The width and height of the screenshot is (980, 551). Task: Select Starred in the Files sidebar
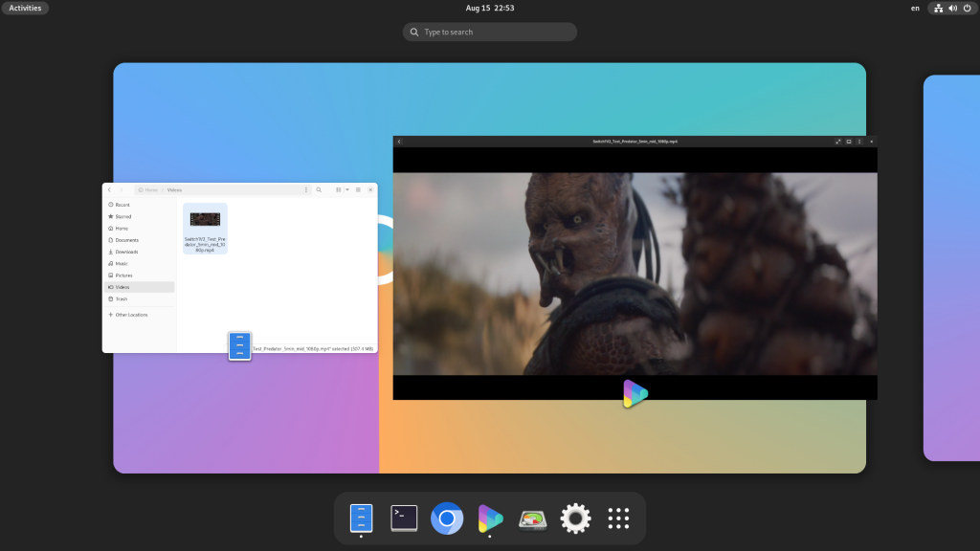[x=139, y=216]
